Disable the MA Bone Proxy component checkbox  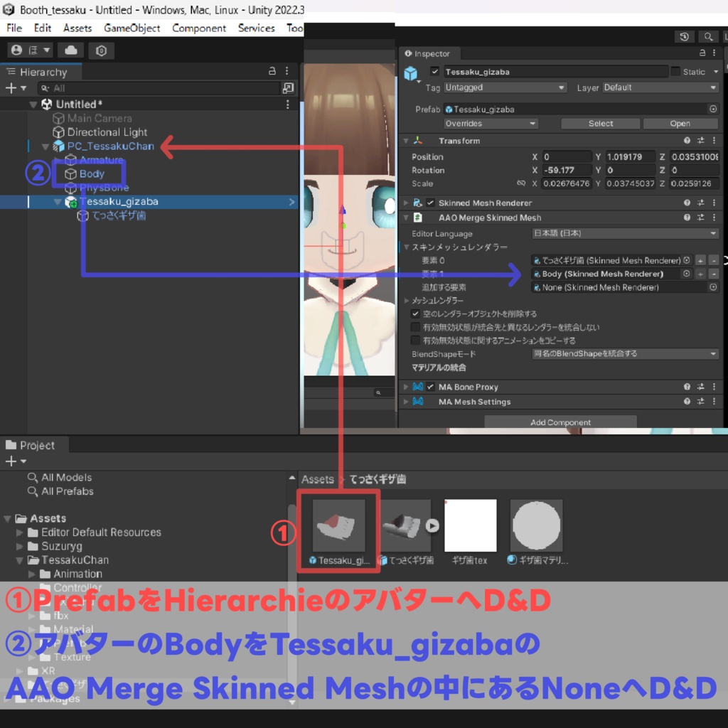pos(430,387)
